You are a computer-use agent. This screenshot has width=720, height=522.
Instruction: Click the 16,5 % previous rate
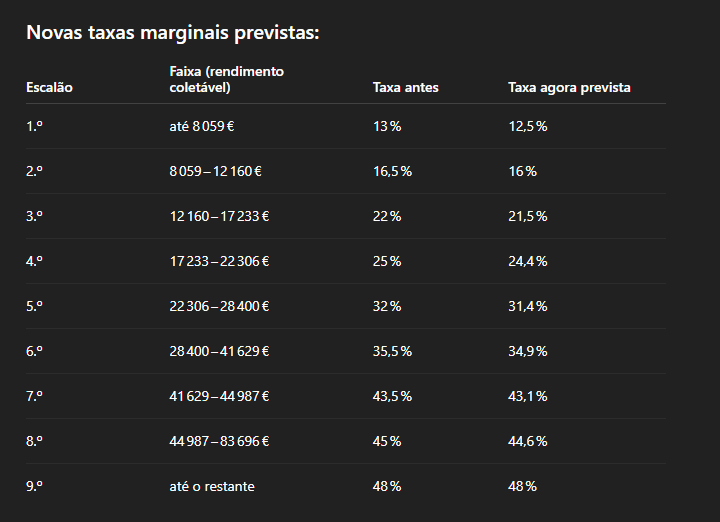click(x=392, y=171)
